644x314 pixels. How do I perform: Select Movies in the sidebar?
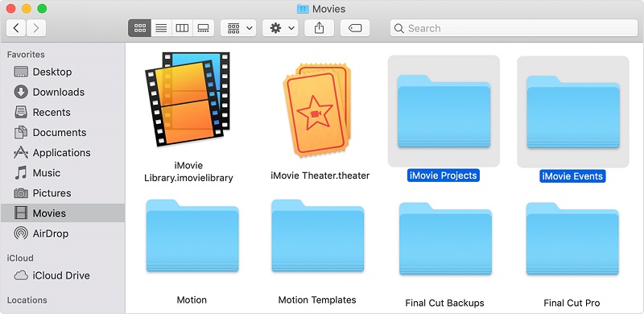63,213
